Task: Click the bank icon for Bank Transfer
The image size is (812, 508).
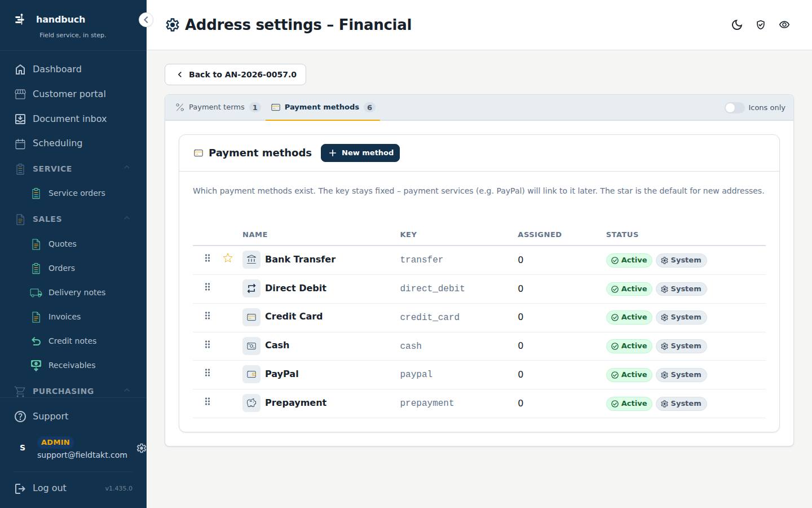Action: pyautogui.click(x=251, y=260)
